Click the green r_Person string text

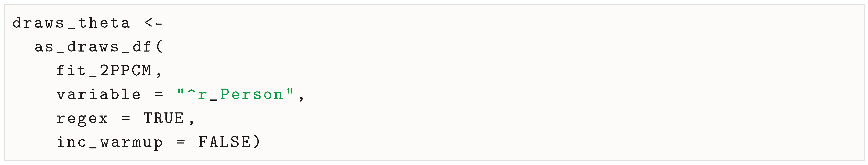point(241,95)
